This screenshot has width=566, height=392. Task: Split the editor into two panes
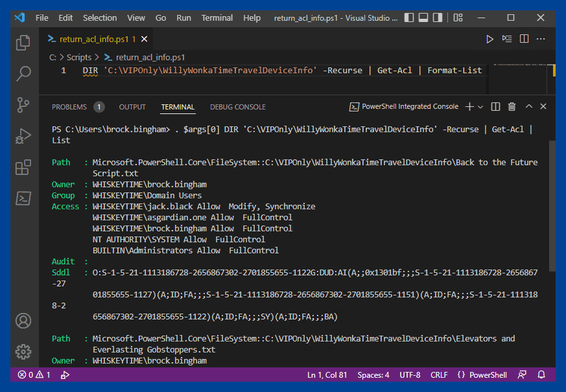pos(524,39)
